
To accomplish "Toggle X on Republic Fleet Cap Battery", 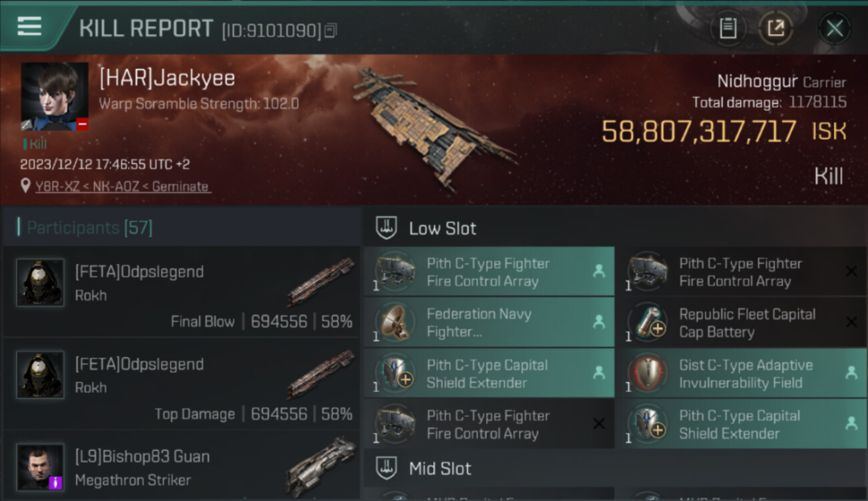I will (x=851, y=322).
